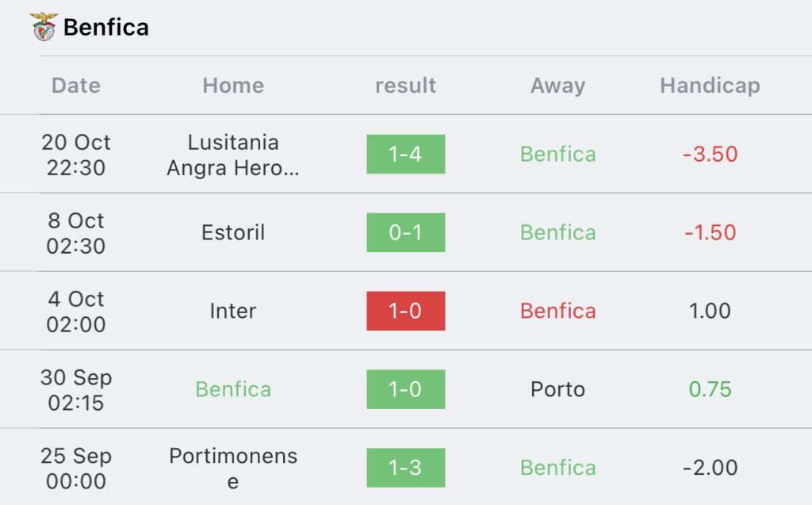Click the green 0.75 handicap value
Screen dimensions: 812x505
[710, 389]
